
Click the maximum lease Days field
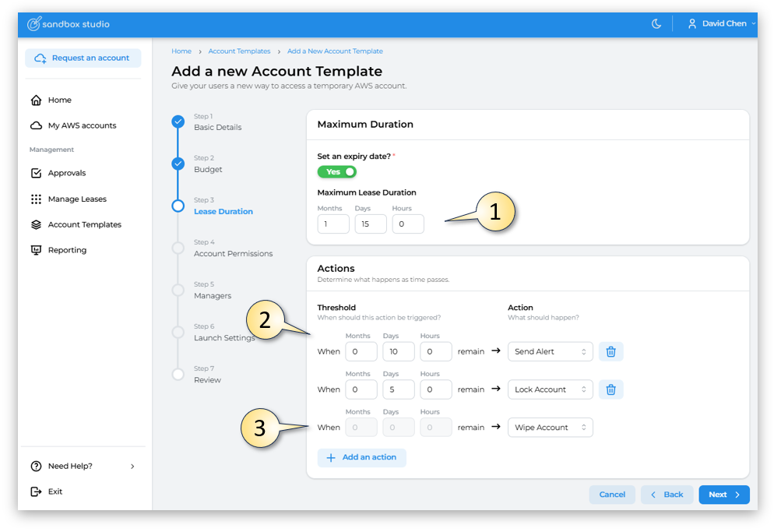point(371,224)
